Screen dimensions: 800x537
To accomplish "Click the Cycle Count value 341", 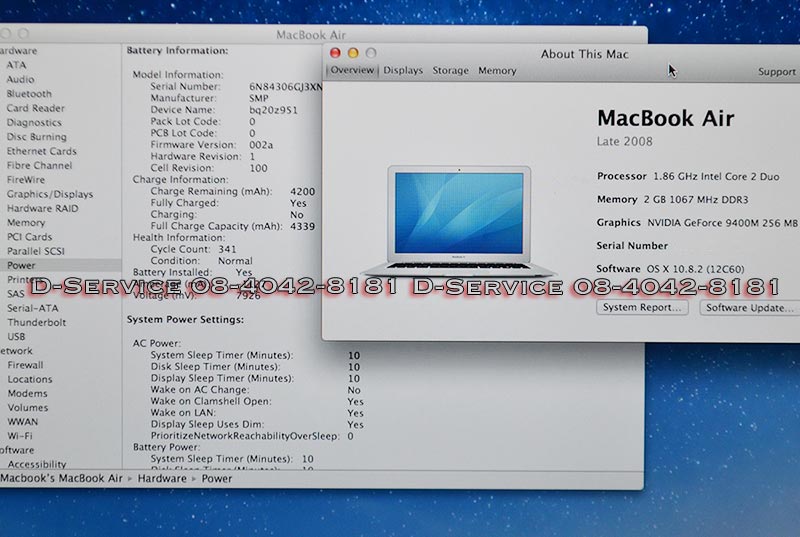I will point(227,249).
